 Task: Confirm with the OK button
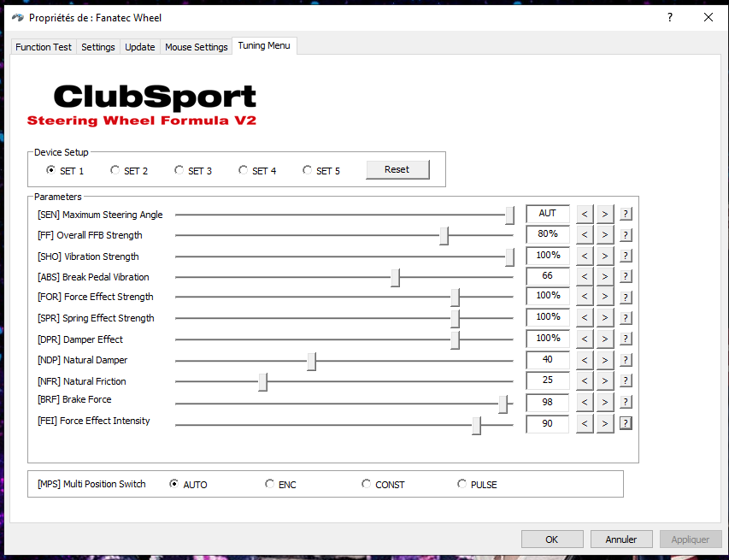552,539
